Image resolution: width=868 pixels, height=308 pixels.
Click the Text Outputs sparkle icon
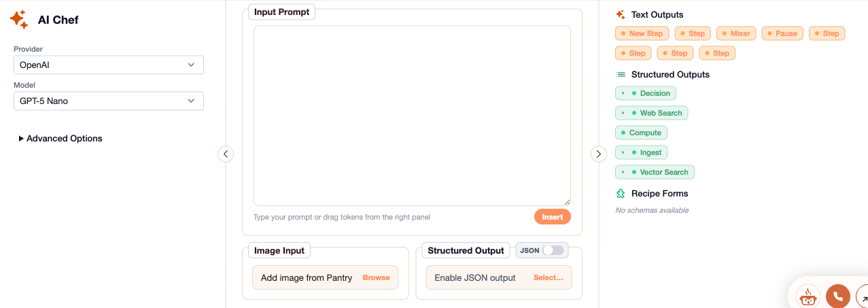point(621,14)
